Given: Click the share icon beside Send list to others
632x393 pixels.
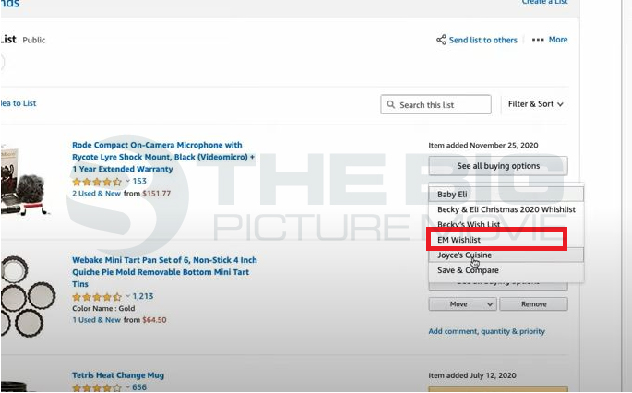Looking at the screenshot, I should (441, 40).
